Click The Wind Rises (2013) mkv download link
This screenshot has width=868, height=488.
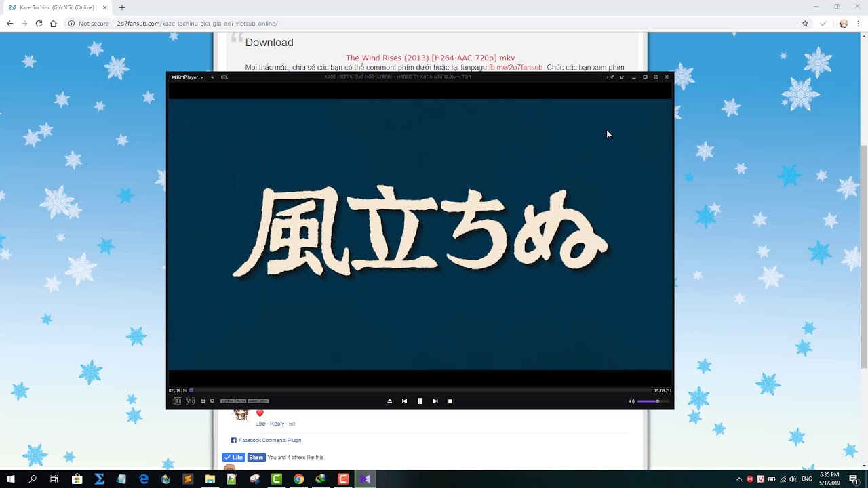pyautogui.click(x=430, y=58)
